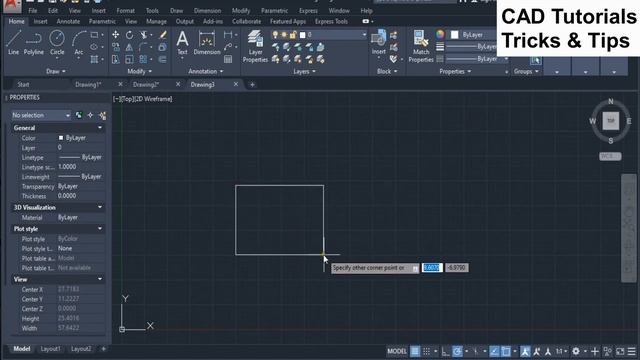Click the Color ByLayer swatch in General section
The height and width of the screenshot is (360, 640).
61,138
